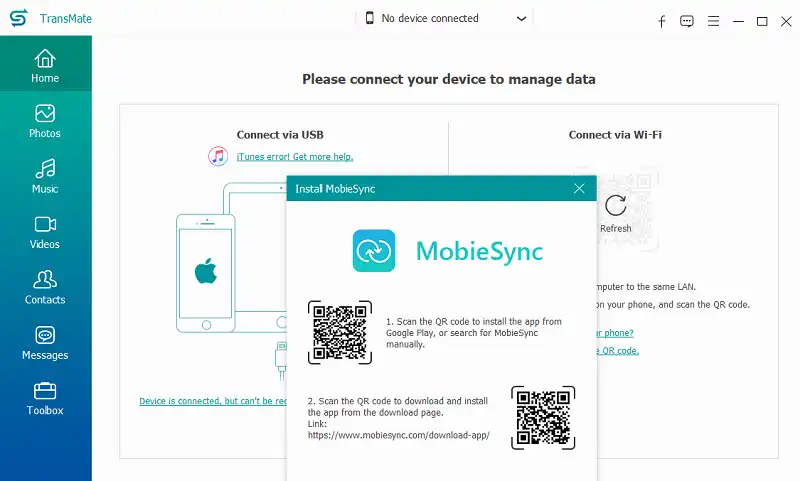Click the iTunes music note icon

[218, 156]
